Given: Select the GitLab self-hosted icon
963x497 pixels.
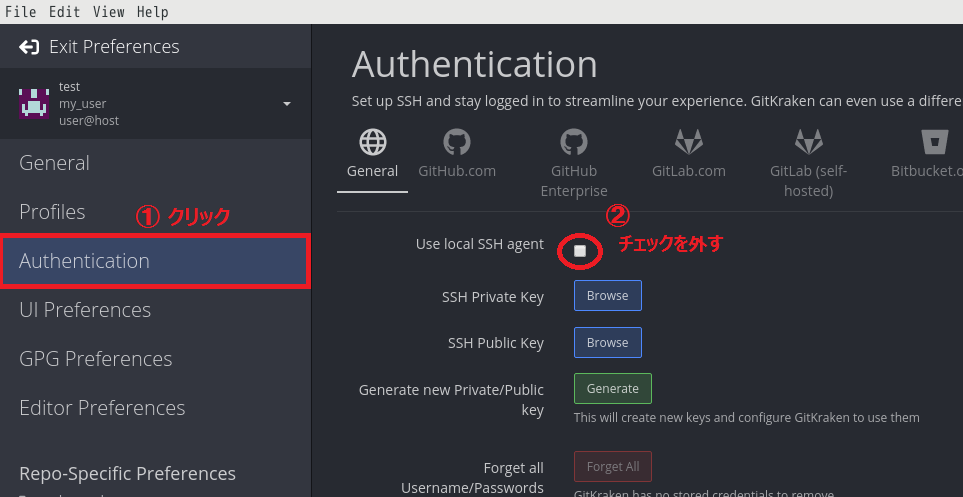Looking at the screenshot, I should pos(808,142).
